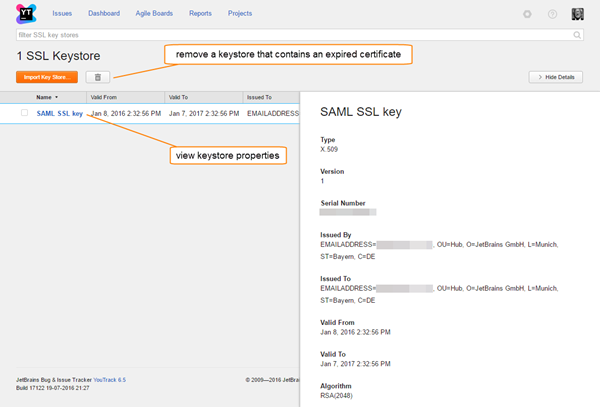Focus the filter SSL key stores field

(x=290, y=35)
